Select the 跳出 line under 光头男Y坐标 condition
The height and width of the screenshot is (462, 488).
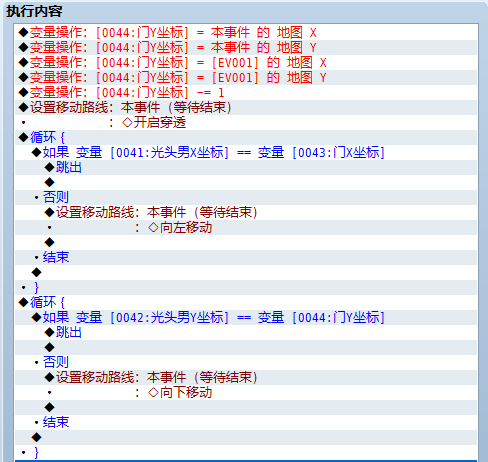pyautogui.click(x=246, y=333)
